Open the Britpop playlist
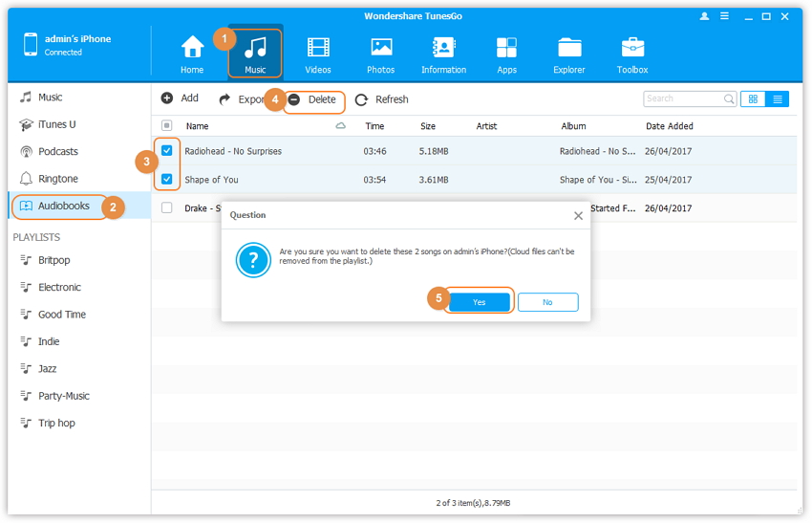 click(53, 260)
